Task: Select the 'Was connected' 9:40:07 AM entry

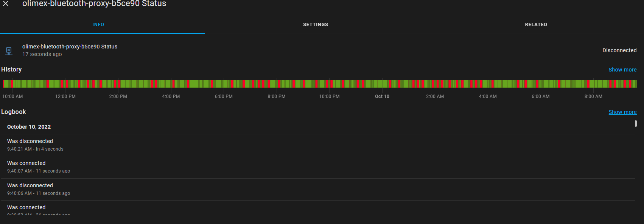Action: pos(318,167)
